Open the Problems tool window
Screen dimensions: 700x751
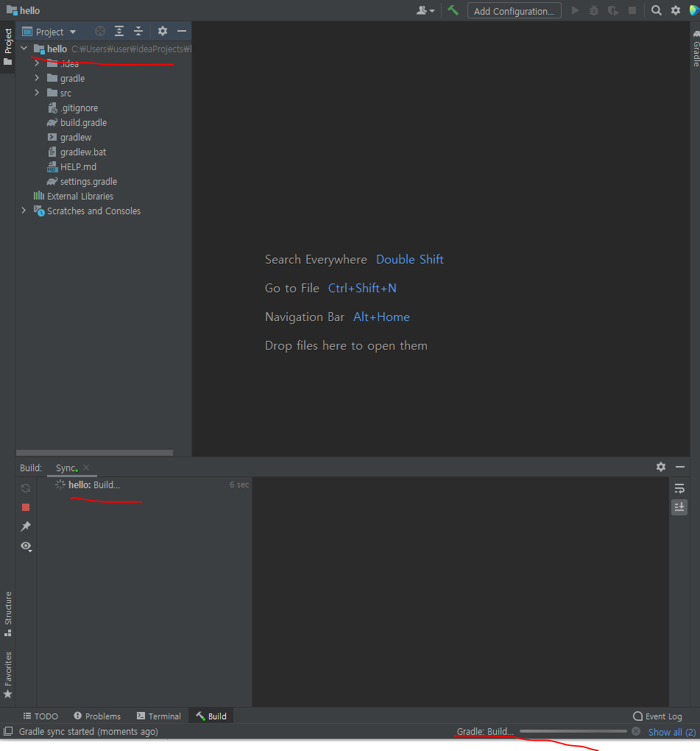pyautogui.click(x=97, y=716)
